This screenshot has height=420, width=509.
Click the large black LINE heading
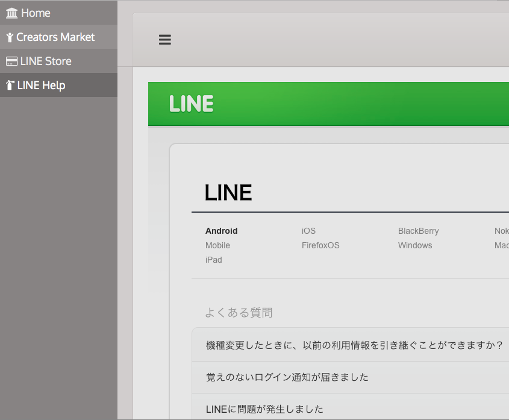tap(228, 193)
